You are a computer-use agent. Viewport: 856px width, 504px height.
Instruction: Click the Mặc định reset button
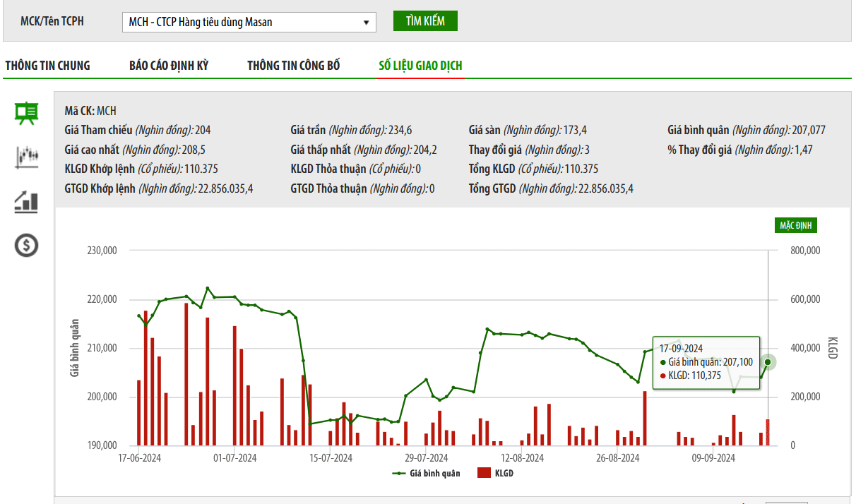796,225
